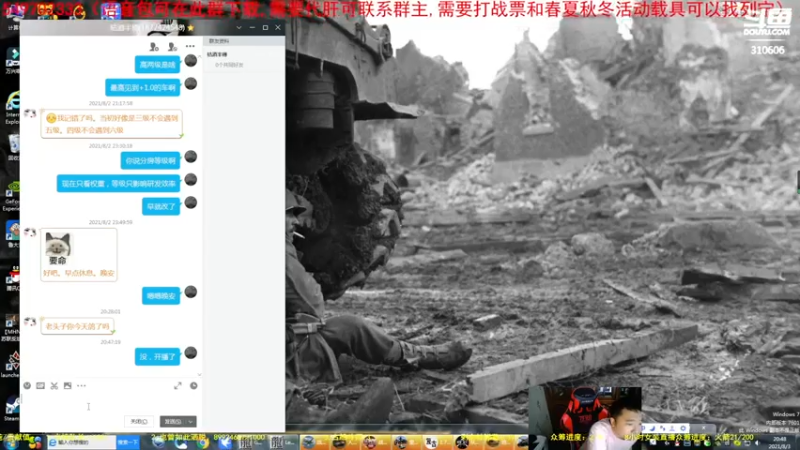800x450 pixels.
Task: Click the screenshot scissors icon
Action: click(x=54, y=386)
